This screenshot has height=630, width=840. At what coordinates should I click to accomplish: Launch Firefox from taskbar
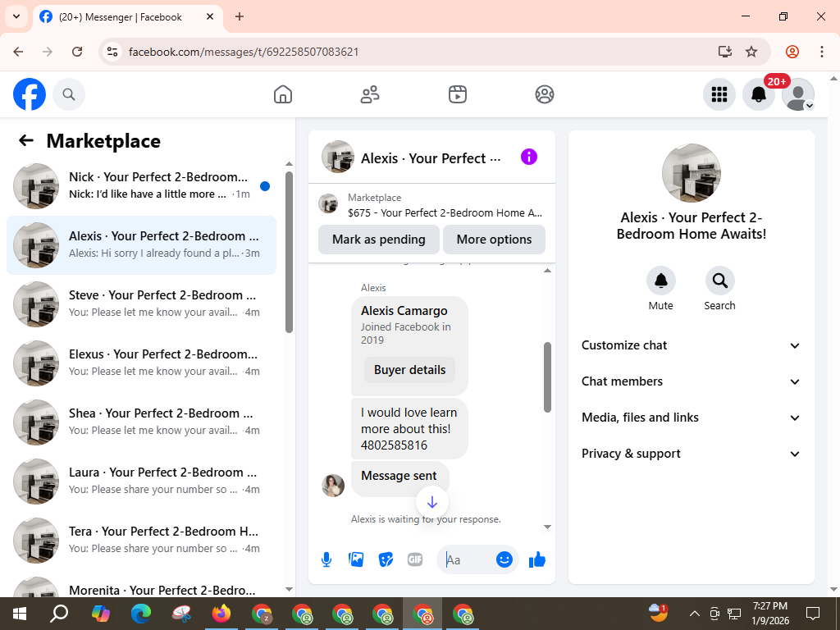coord(221,614)
